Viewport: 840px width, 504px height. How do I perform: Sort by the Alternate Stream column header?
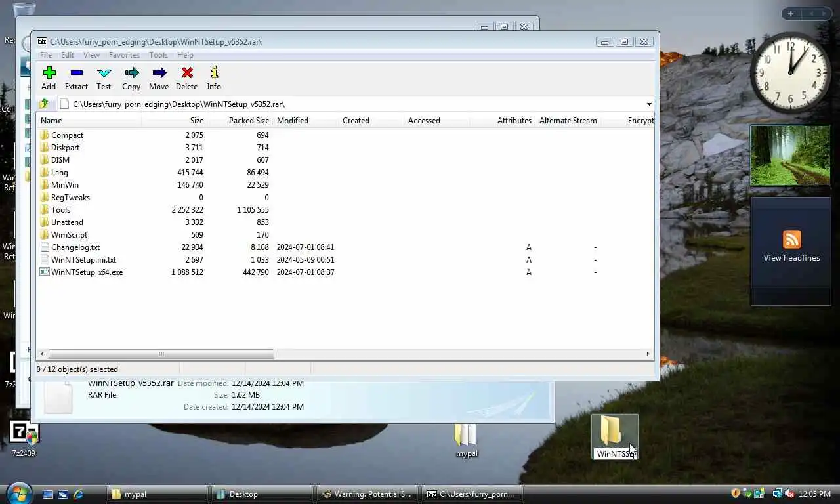tap(568, 120)
